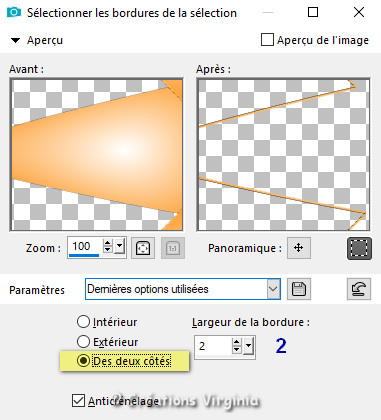Uncheck the Anticrénelage checkbox
381x420 pixels.
(78, 401)
